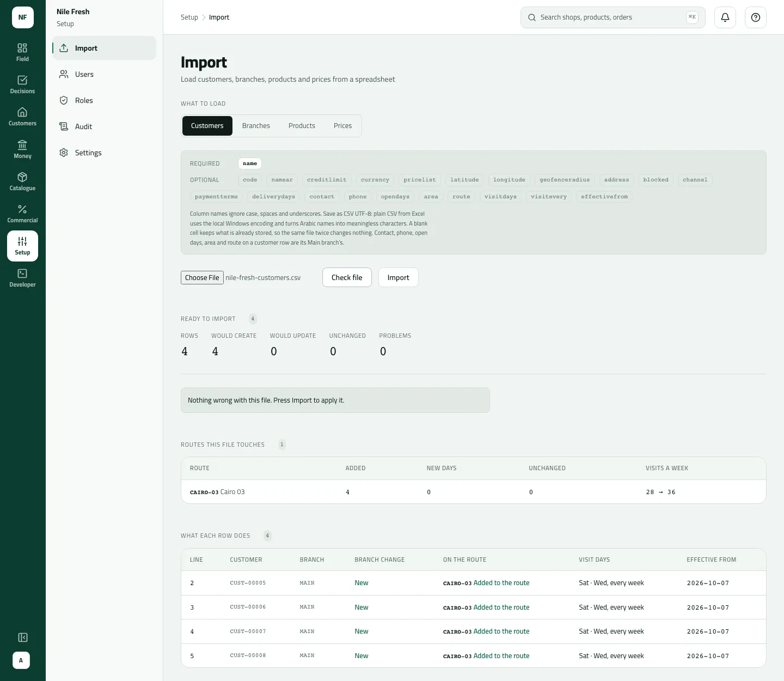Select Import in the Setup menu
The image size is (784, 681).
click(x=105, y=48)
